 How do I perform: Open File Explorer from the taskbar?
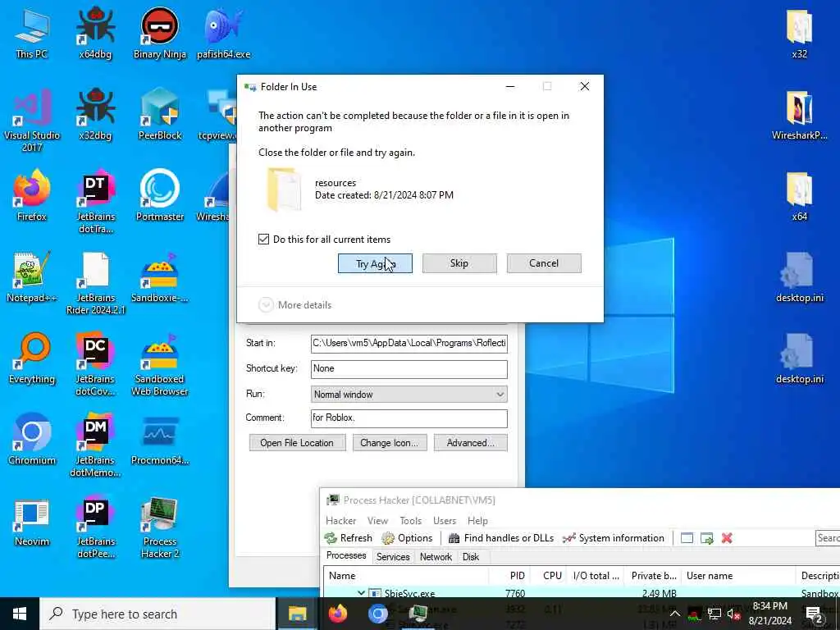pos(297,614)
